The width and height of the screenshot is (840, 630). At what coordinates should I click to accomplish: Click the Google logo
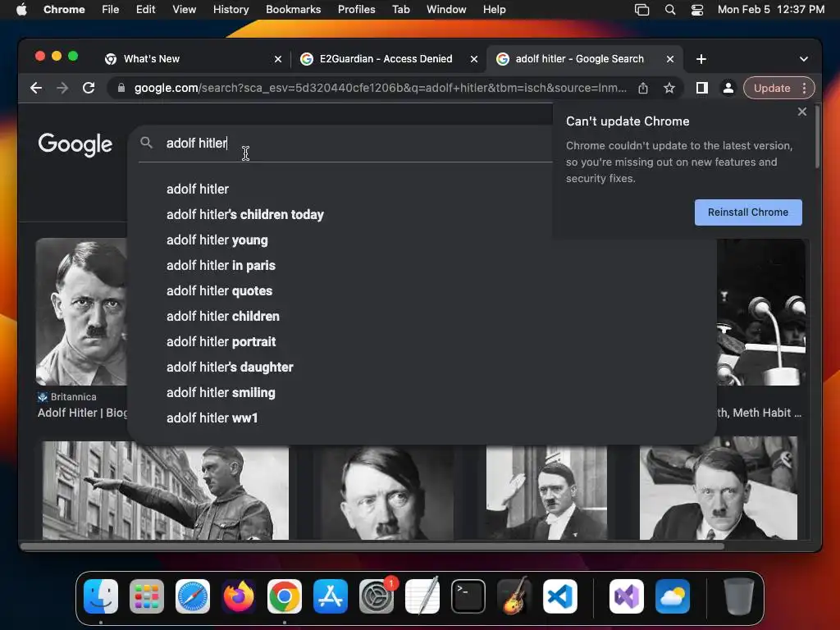point(75,144)
